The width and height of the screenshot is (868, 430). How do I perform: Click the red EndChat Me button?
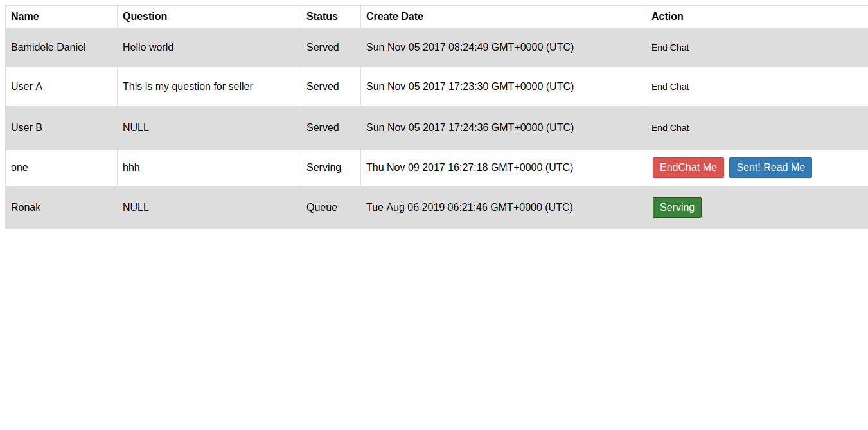[x=688, y=168]
